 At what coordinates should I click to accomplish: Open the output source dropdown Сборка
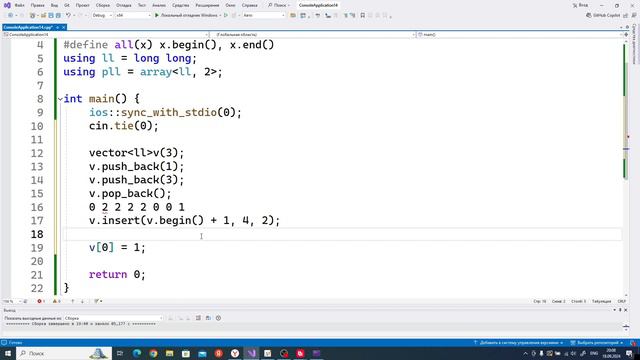(x=113, y=318)
